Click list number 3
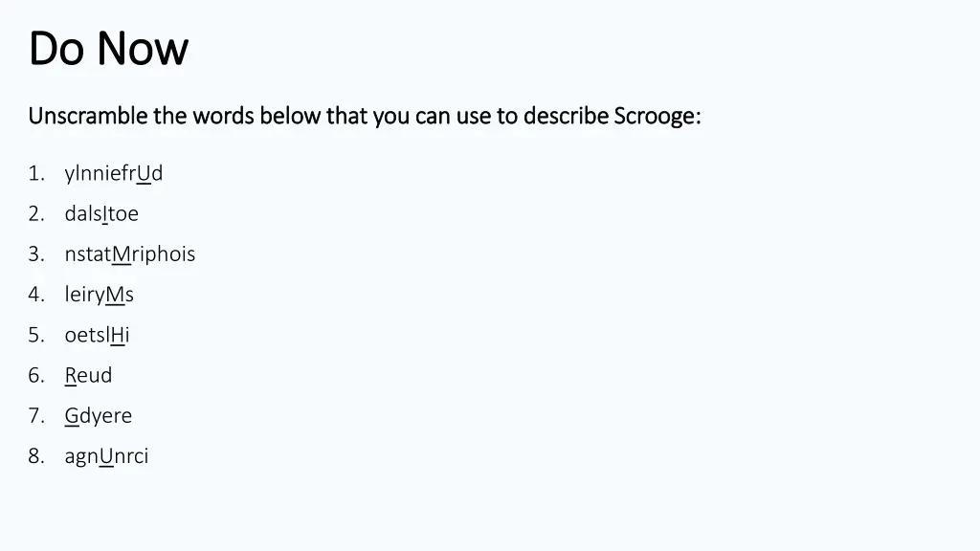Screen dimensions: 980x551 (x=36, y=254)
